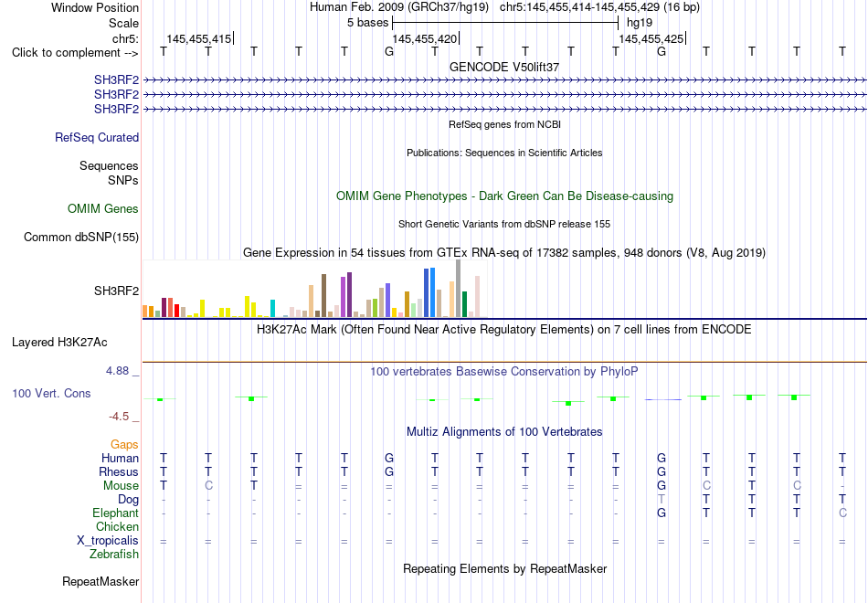Select the 'chr5:' base position label

(x=125, y=38)
